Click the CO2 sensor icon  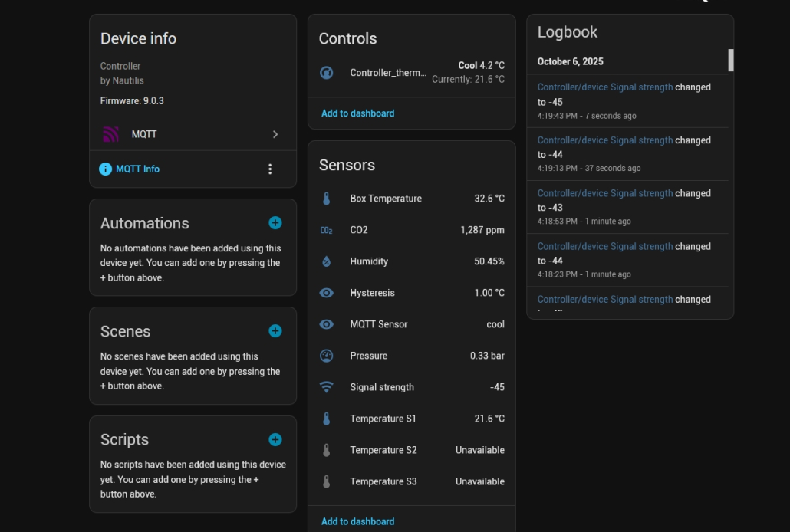click(x=326, y=230)
